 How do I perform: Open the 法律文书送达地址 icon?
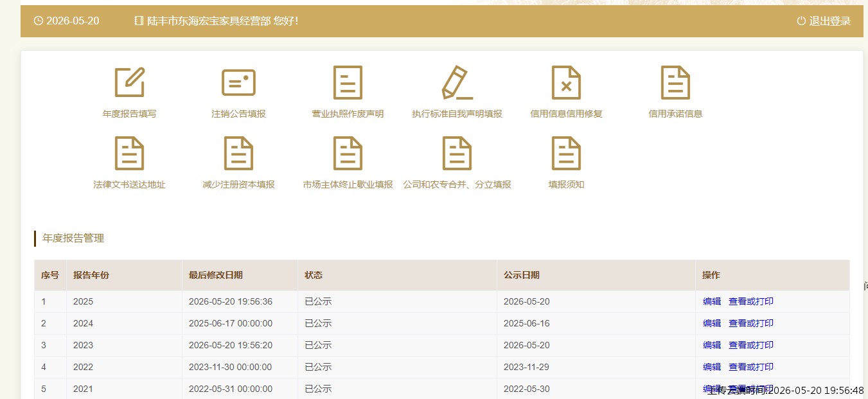click(129, 154)
